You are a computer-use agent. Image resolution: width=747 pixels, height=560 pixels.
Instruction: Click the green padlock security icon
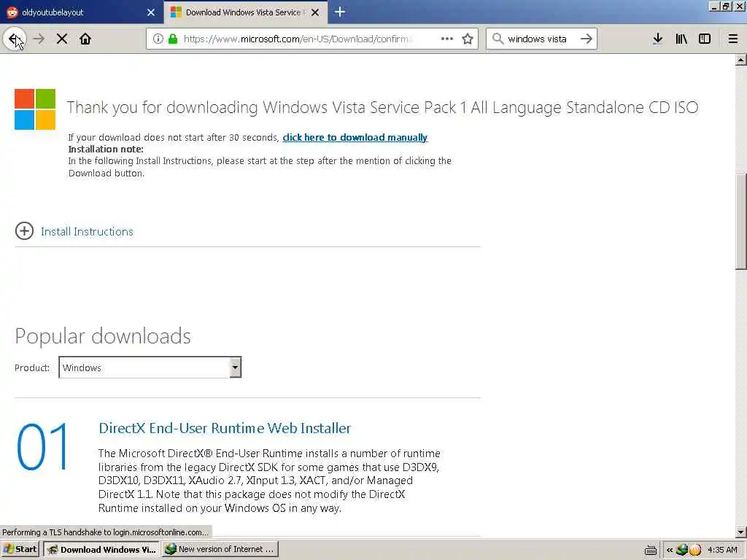tap(173, 39)
